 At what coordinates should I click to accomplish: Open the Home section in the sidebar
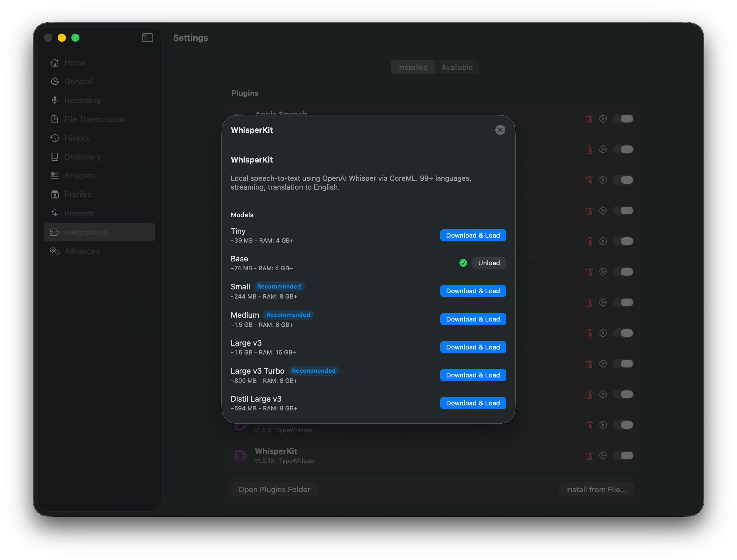coord(75,62)
